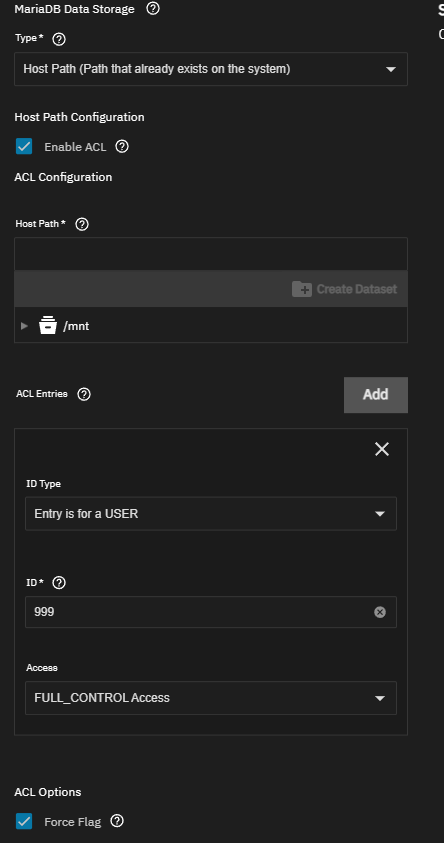The image size is (444, 843).
Task: Open the FULL_CONTROL Access dropdown
Action: coord(211,698)
